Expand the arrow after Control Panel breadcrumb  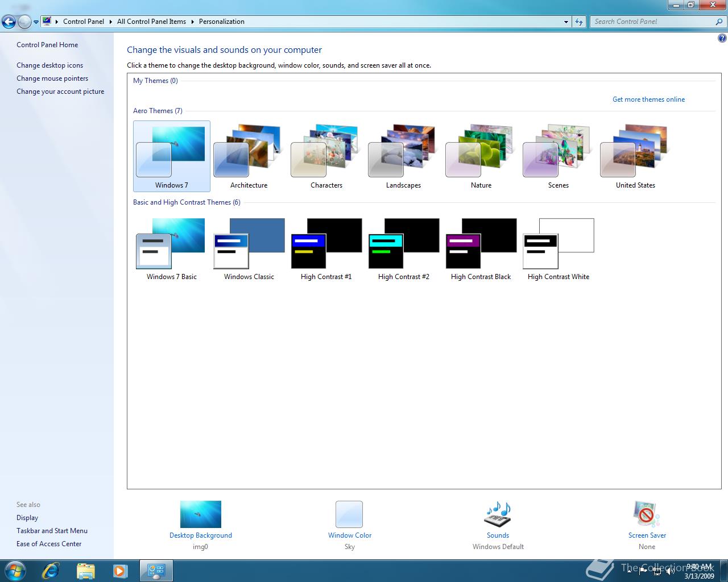pos(111,22)
